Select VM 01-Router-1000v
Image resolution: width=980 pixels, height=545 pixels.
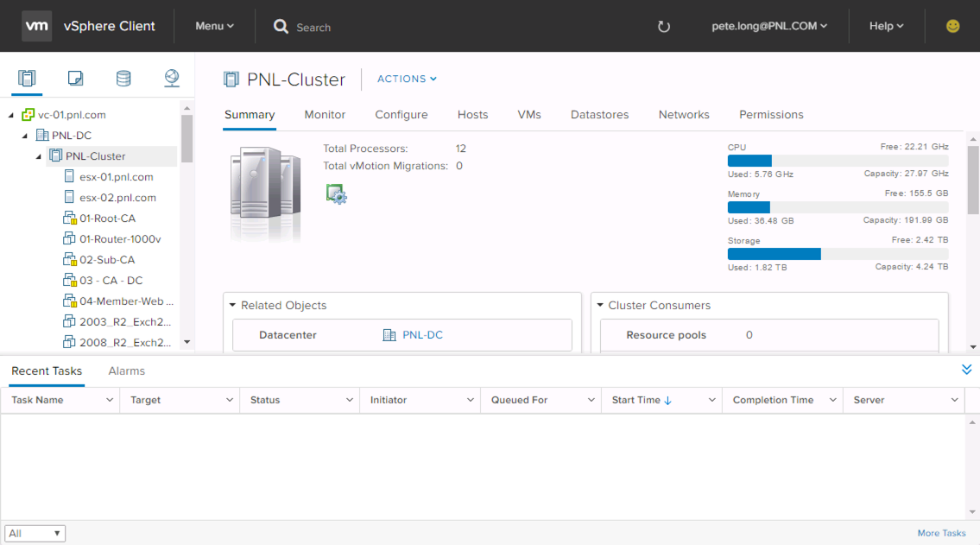point(120,238)
